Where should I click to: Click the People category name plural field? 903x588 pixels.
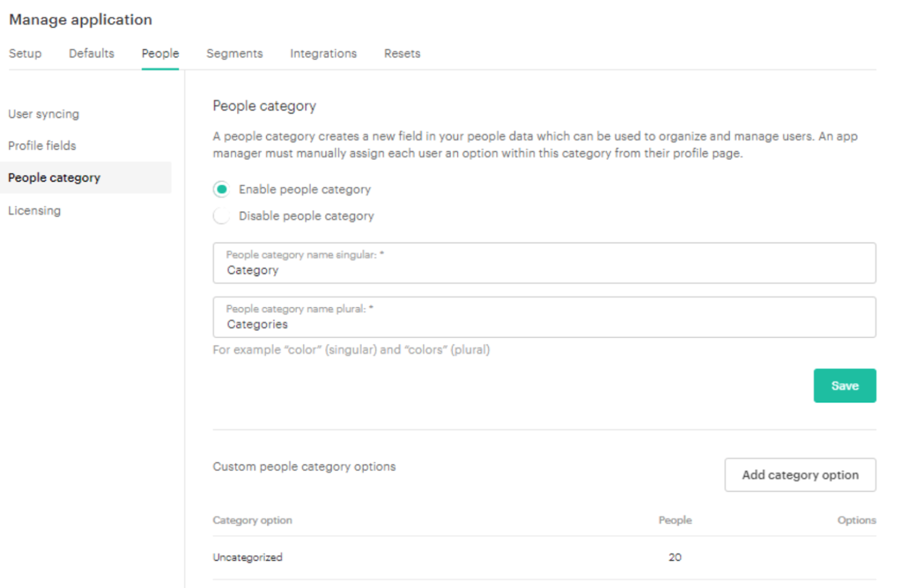[544, 317]
